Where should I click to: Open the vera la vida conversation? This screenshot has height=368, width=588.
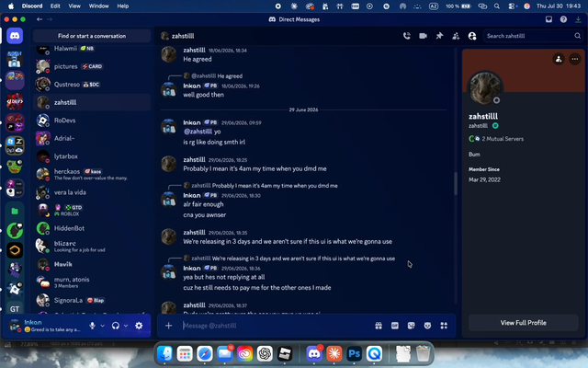92,192
